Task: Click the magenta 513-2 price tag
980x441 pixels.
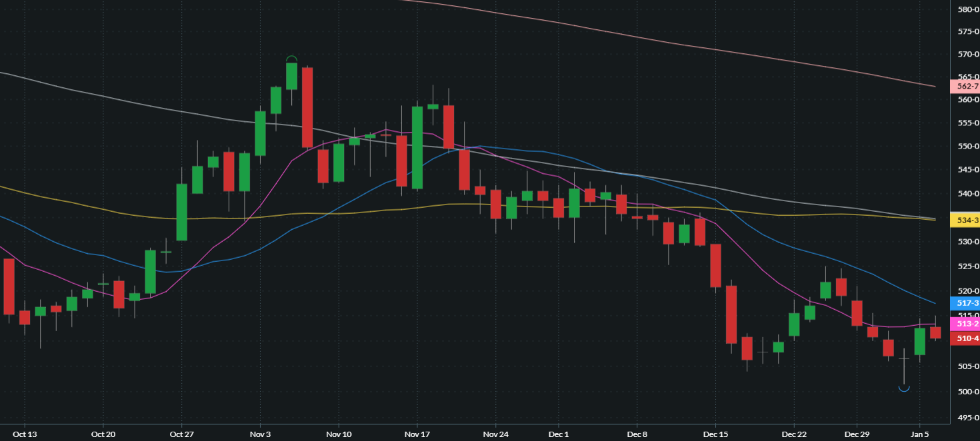Action: (x=967, y=324)
